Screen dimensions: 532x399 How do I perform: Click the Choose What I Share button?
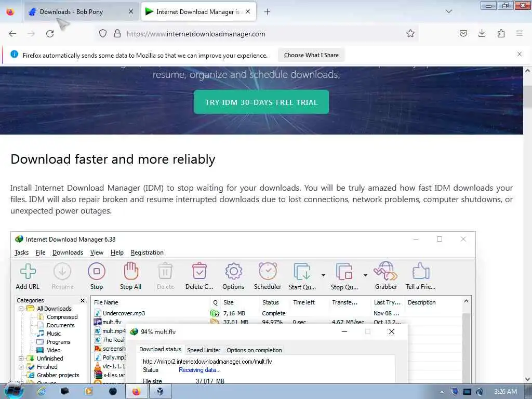click(311, 55)
